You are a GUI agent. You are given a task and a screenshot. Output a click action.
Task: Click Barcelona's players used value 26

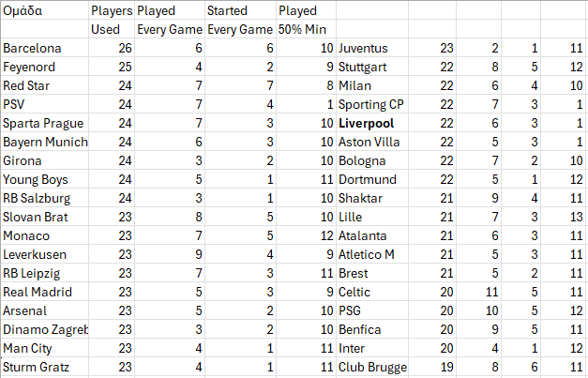(x=112, y=48)
